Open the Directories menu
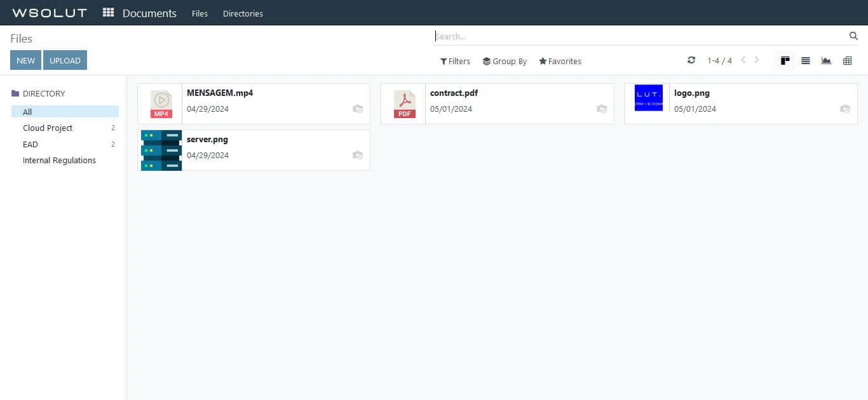Screen dimensions: 868x400 point(243,13)
